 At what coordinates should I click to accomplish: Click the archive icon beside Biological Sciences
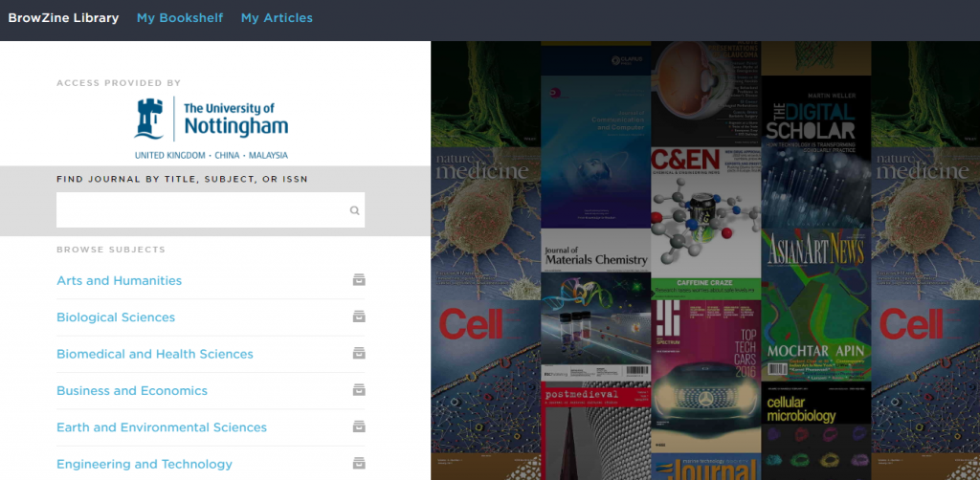pyautogui.click(x=358, y=316)
